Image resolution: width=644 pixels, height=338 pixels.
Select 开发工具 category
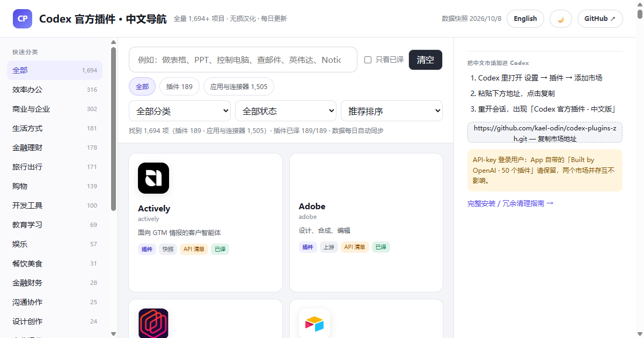55,205
